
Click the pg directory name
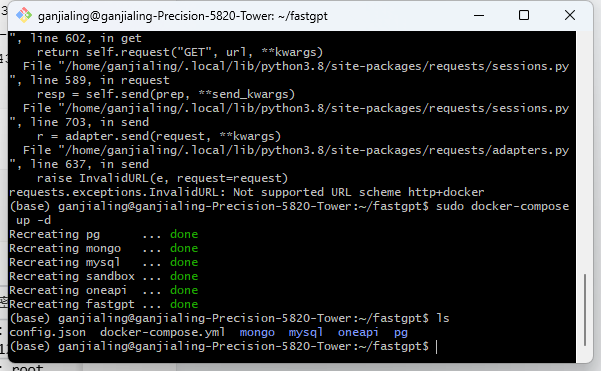[401, 332]
